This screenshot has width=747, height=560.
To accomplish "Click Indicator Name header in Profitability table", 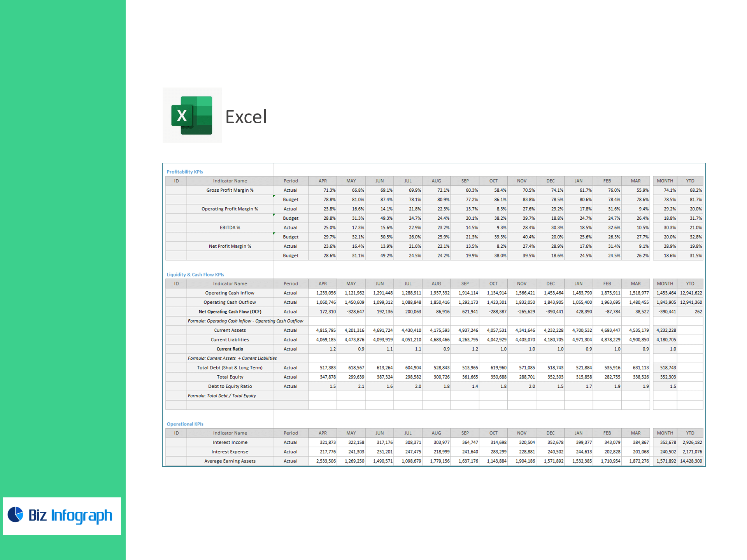I will pos(230,181).
